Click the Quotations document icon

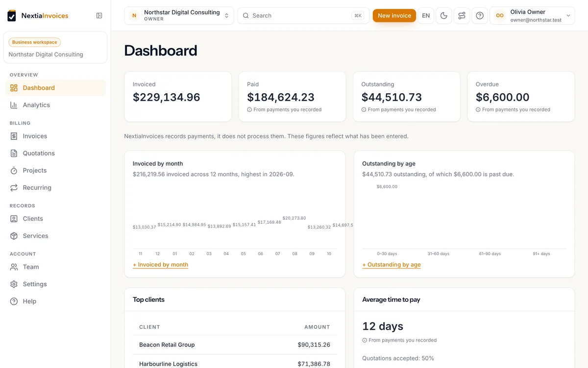click(14, 153)
